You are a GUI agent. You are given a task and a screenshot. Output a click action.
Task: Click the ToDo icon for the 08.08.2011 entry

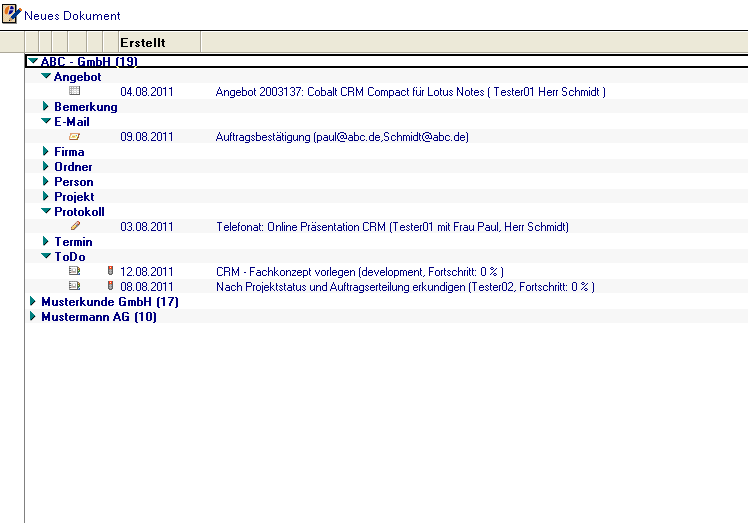74,286
